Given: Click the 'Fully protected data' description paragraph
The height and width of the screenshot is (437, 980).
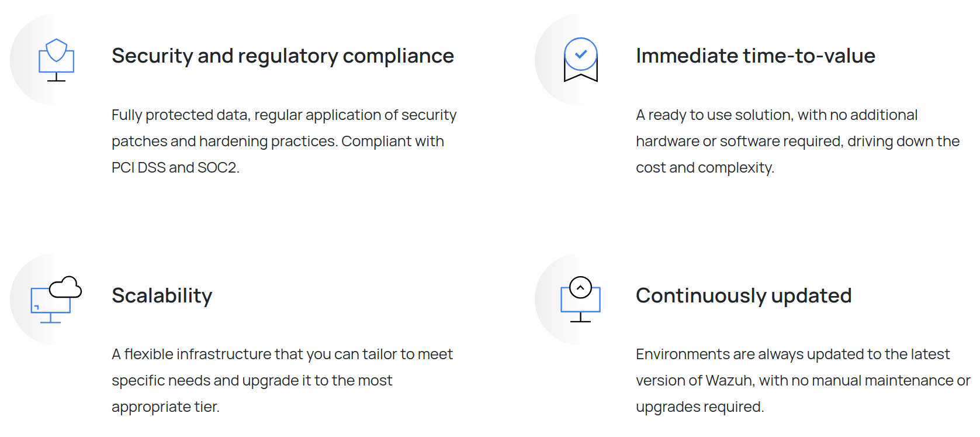Looking at the screenshot, I should pyautogui.click(x=284, y=141).
